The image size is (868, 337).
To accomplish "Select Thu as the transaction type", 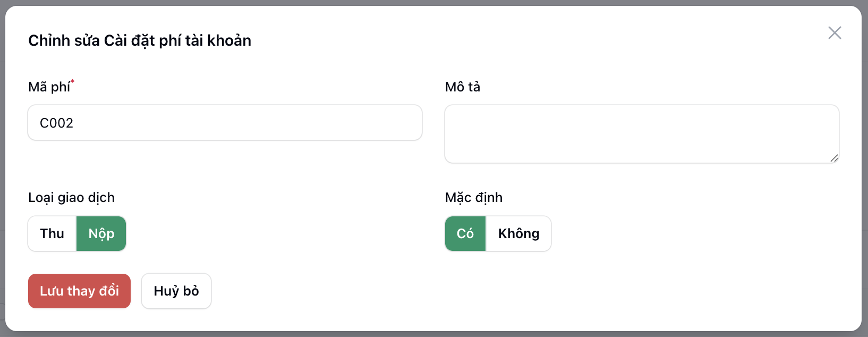I will [x=52, y=233].
